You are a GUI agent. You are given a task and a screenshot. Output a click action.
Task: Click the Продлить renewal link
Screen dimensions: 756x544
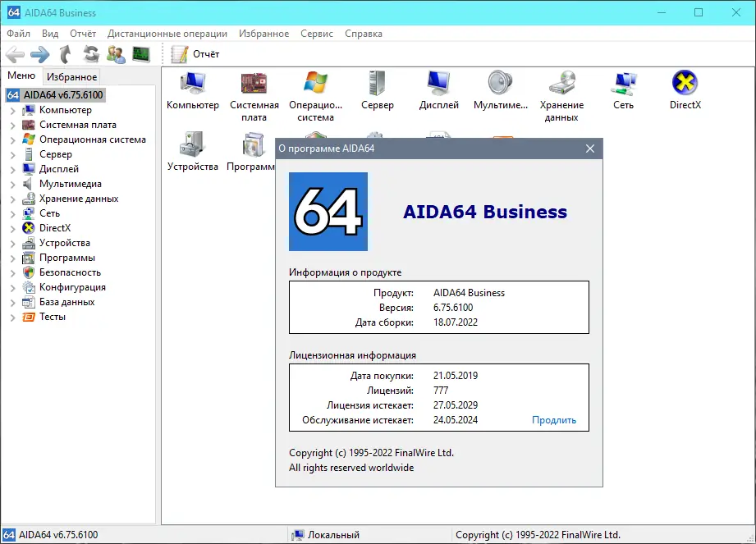554,420
